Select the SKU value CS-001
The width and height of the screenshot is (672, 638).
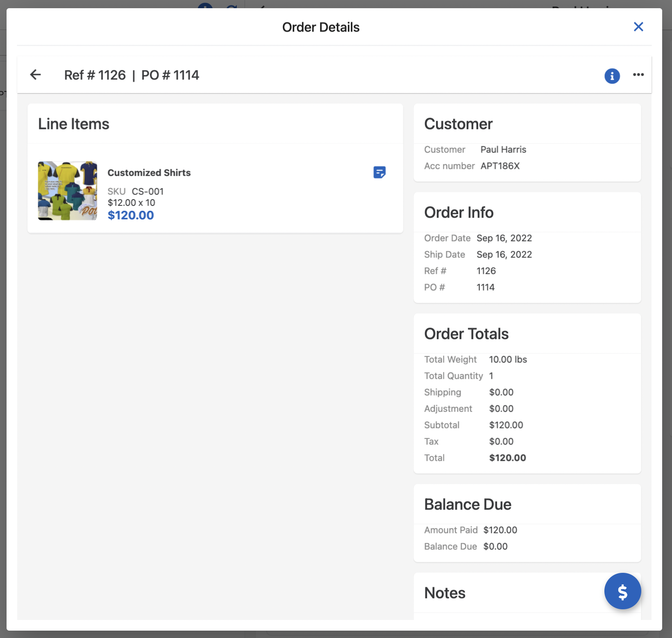click(148, 191)
